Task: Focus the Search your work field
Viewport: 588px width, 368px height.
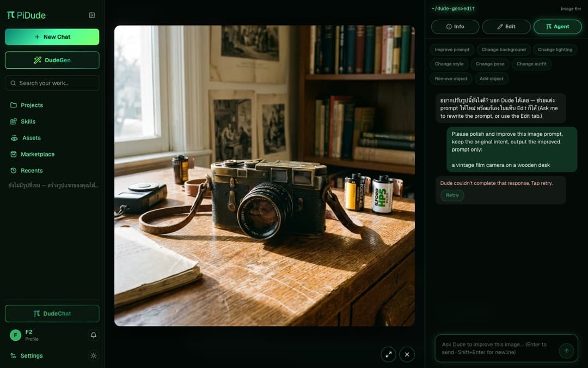Action: (x=52, y=83)
